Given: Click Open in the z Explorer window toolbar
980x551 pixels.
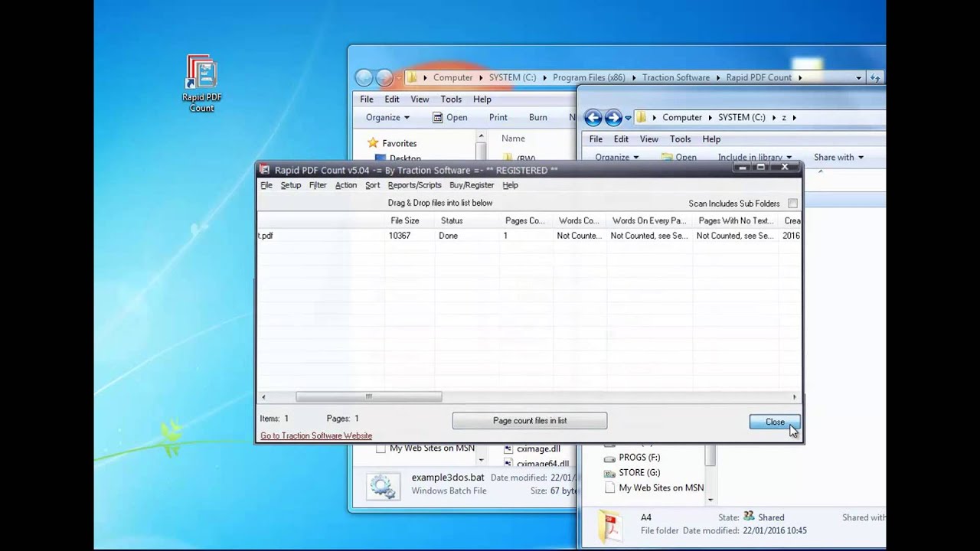Looking at the screenshot, I should [x=678, y=157].
